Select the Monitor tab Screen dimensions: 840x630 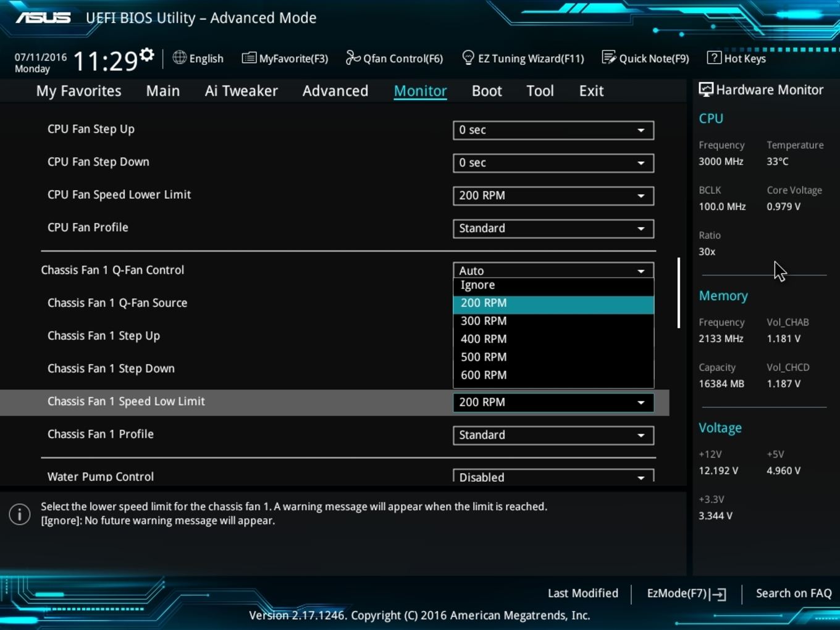(x=421, y=91)
